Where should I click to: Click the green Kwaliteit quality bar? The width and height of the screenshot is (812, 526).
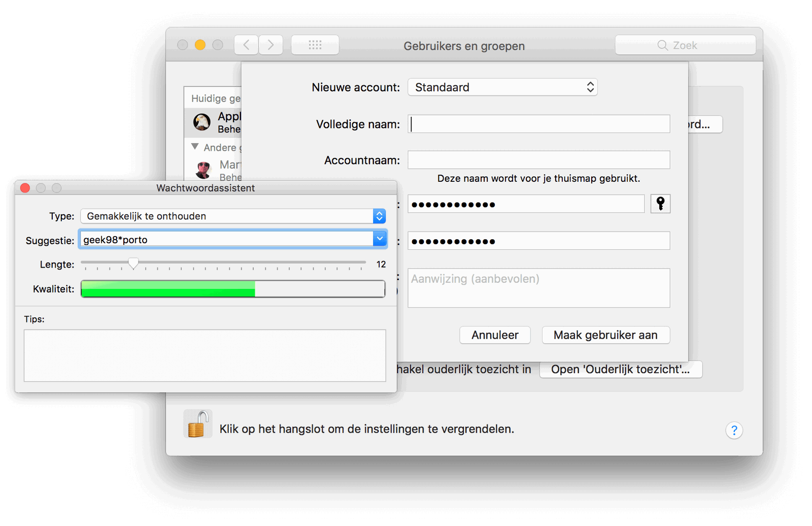click(x=233, y=289)
